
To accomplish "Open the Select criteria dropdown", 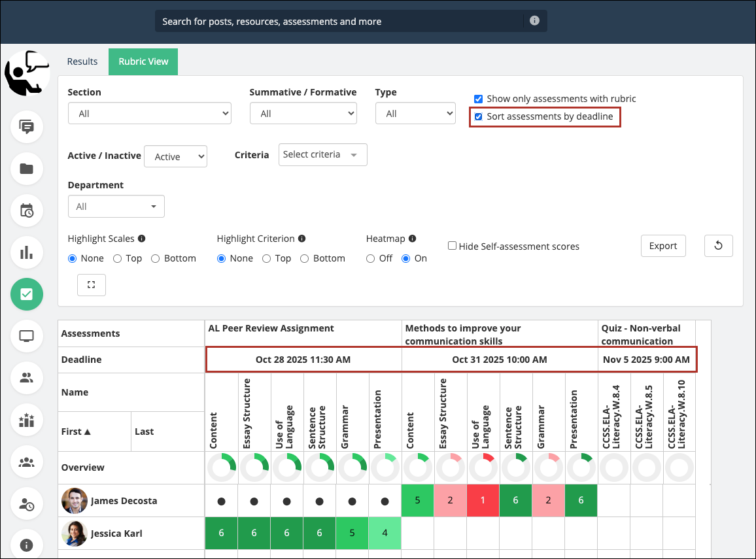I will (x=322, y=155).
